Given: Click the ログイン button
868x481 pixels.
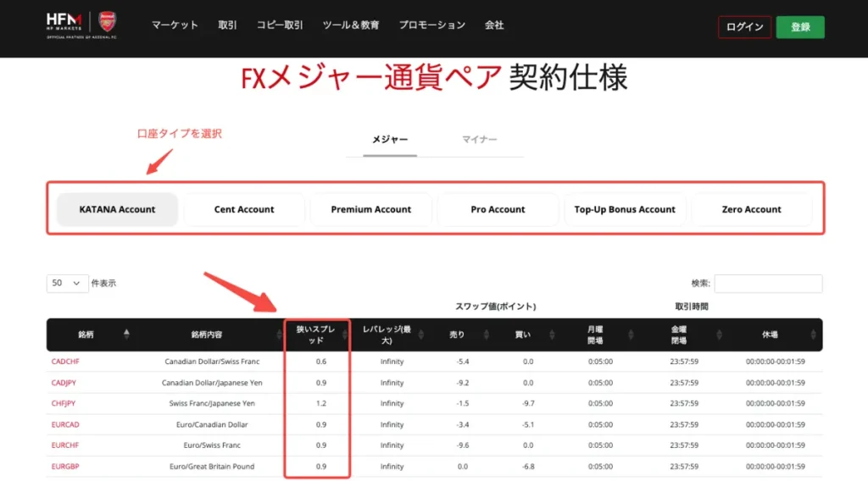Looking at the screenshot, I should pos(744,27).
